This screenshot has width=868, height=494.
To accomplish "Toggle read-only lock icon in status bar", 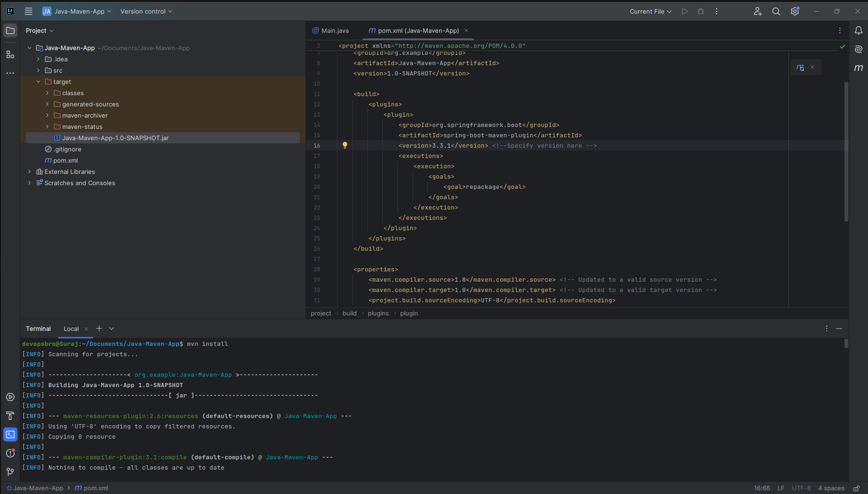I will point(856,488).
